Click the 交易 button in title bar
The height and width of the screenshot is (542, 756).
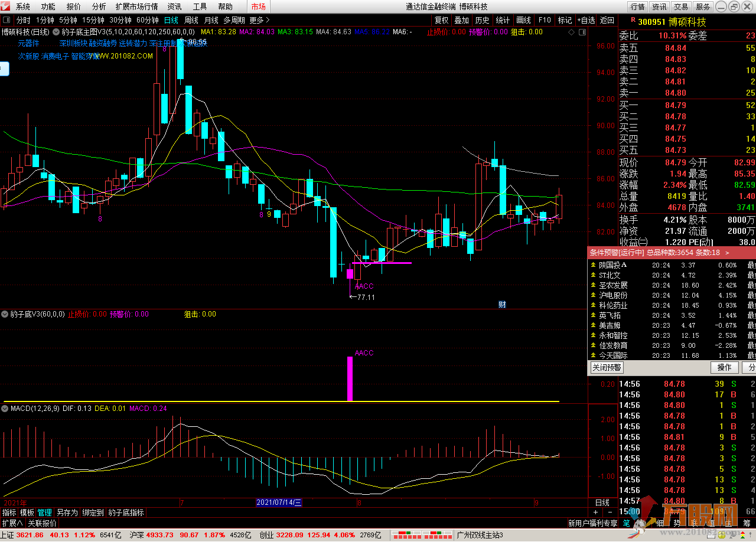(681, 7)
